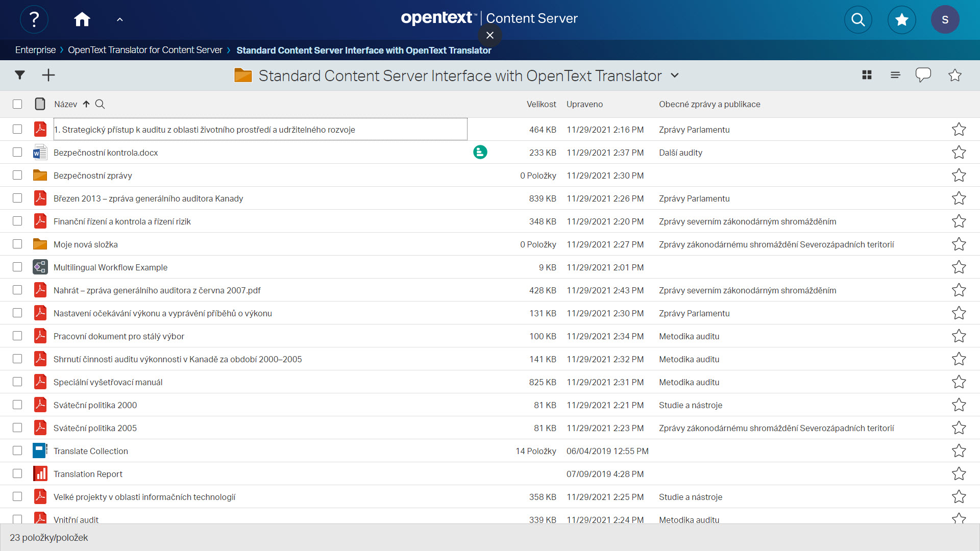Check the select-all checkbox in header
The width and height of the screenshot is (980, 551).
click(x=17, y=104)
